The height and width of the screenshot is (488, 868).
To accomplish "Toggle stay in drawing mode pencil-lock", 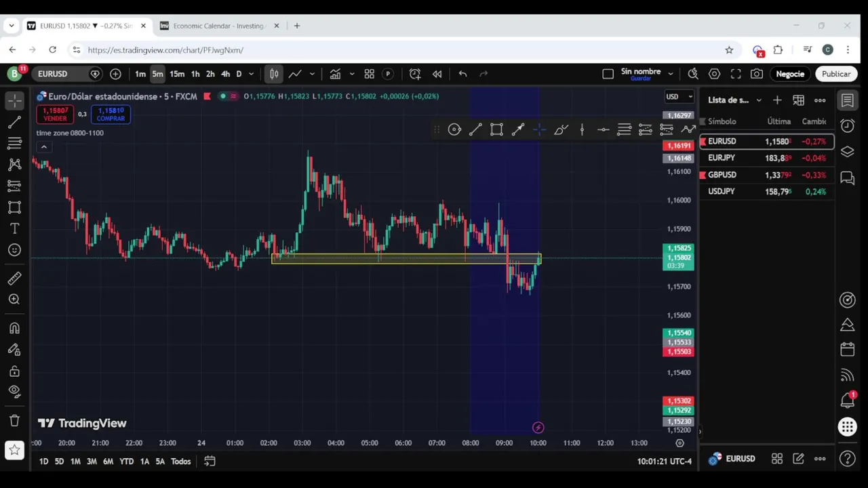I will click(14, 350).
